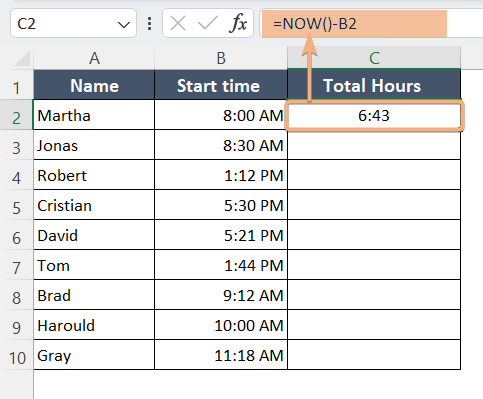Select the cell containing Brad
Viewport: 483px width, 399px height.
94,295
